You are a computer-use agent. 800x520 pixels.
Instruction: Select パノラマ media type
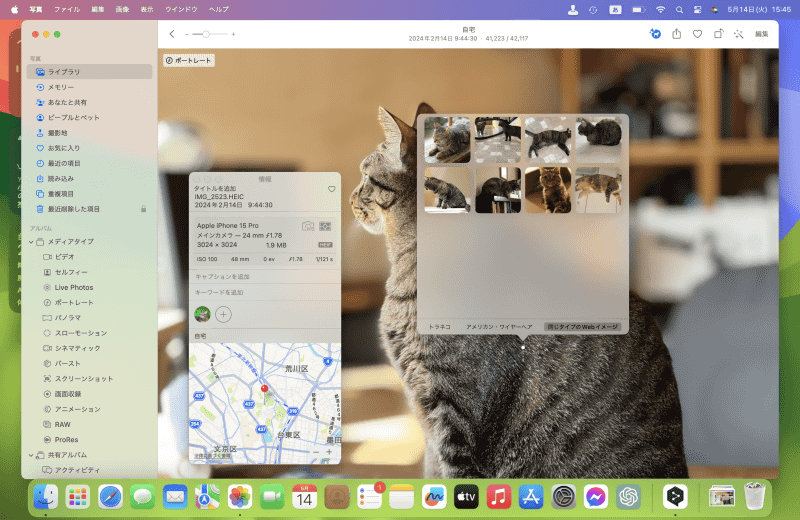coord(89,317)
